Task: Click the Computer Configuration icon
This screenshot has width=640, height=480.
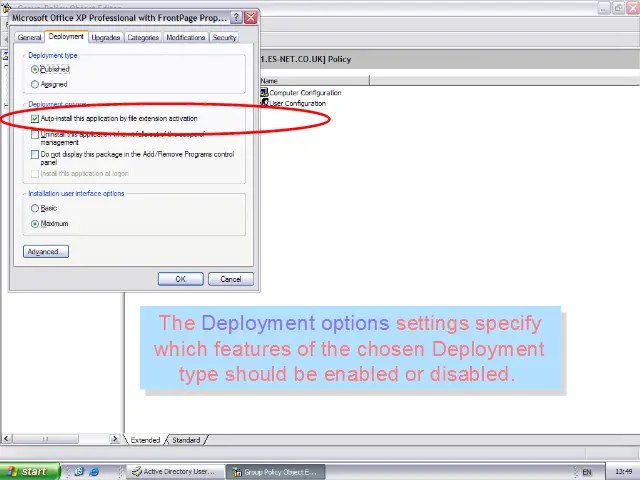Action: [x=265, y=93]
